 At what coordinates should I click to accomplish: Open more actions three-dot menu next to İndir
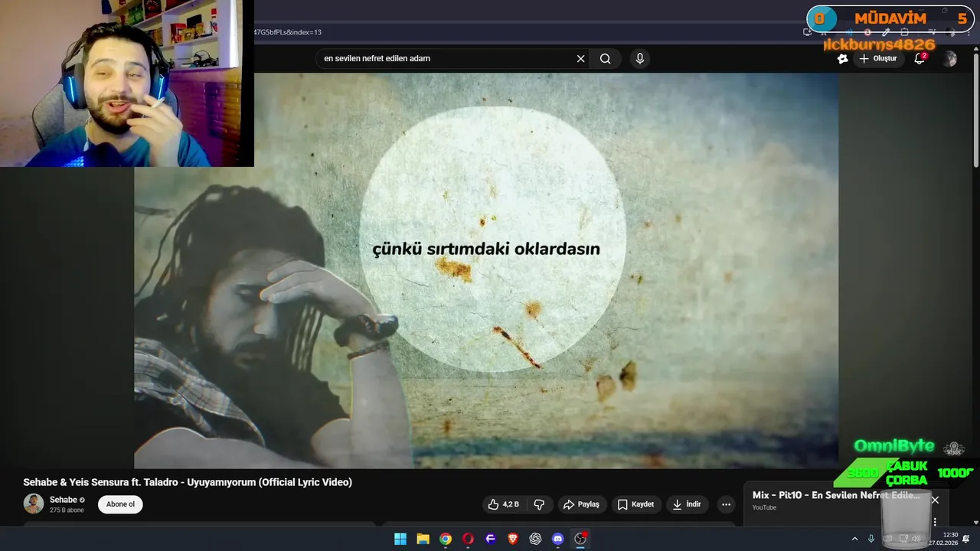point(726,504)
